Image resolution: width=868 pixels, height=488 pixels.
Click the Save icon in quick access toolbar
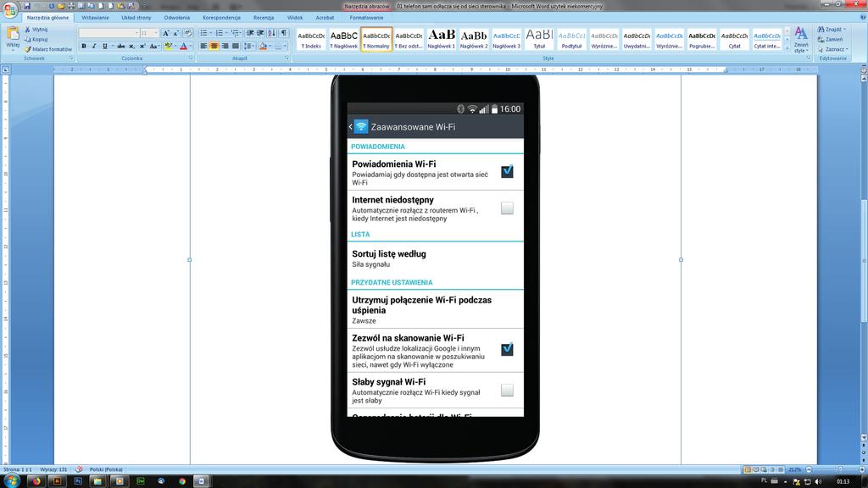(26, 6)
